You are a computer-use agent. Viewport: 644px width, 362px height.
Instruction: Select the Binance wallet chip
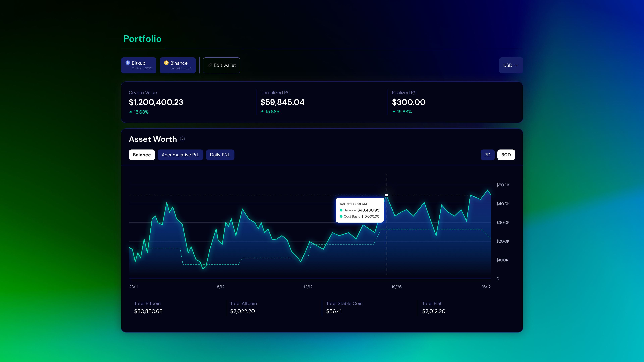[178, 66]
